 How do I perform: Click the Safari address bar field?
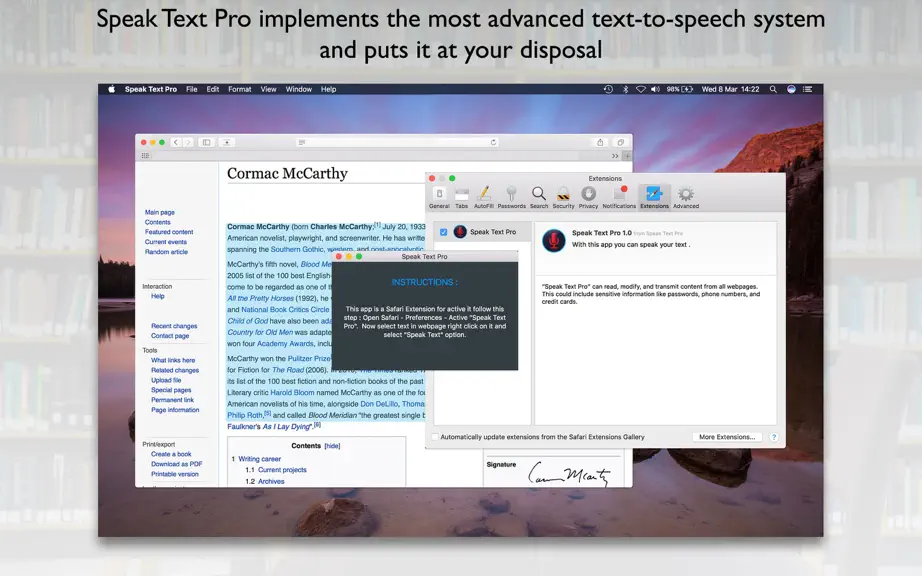397,142
